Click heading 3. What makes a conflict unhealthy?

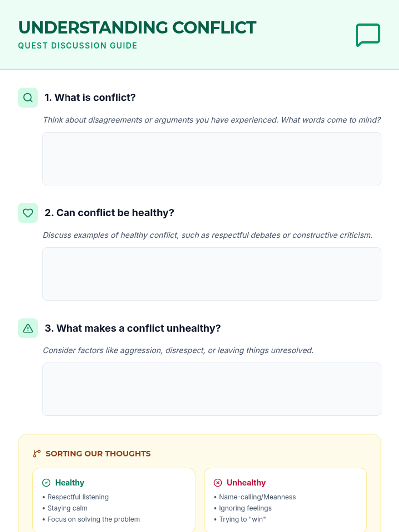point(133,329)
